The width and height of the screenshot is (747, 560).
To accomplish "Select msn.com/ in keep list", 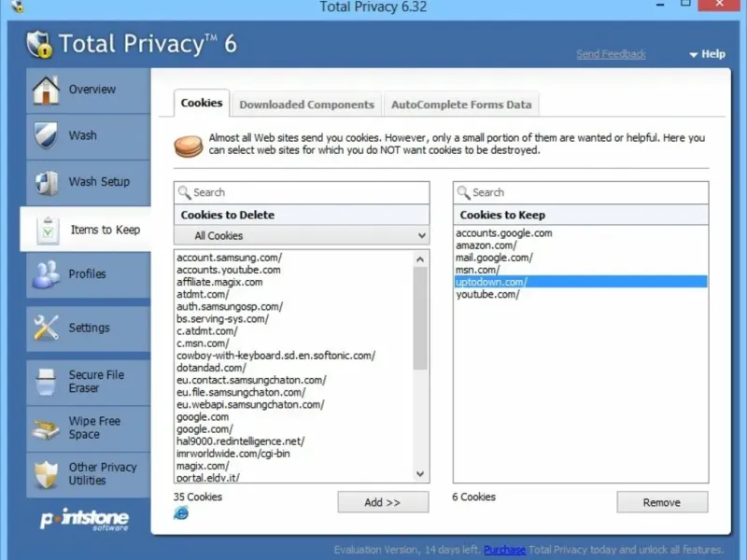I will tap(478, 270).
